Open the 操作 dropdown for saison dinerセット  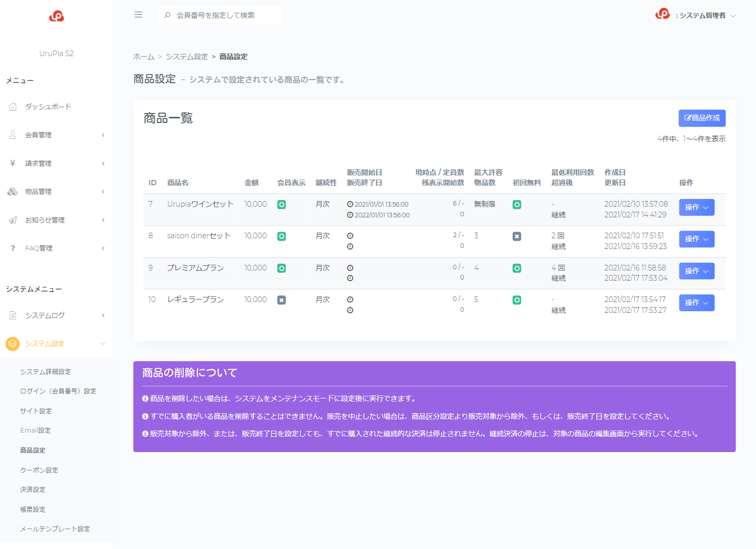click(x=696, y=239)
